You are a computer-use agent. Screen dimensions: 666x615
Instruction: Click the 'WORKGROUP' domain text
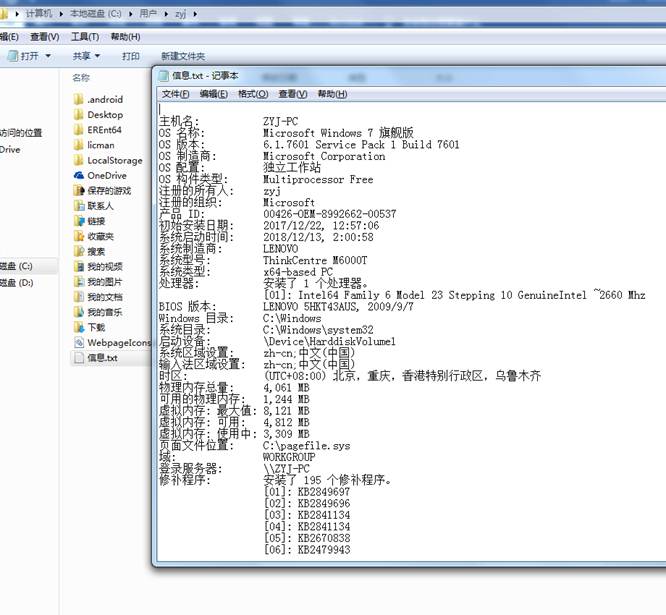point(289,457)
